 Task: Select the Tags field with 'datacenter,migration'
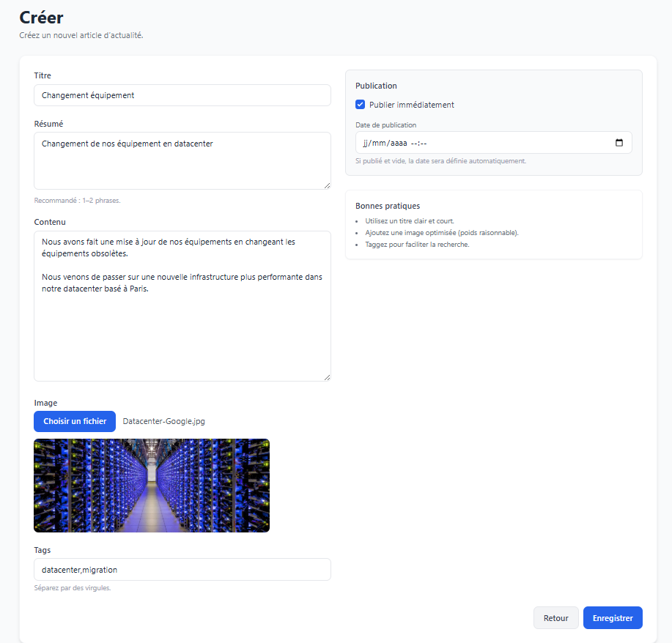click(x=182, y=570)
